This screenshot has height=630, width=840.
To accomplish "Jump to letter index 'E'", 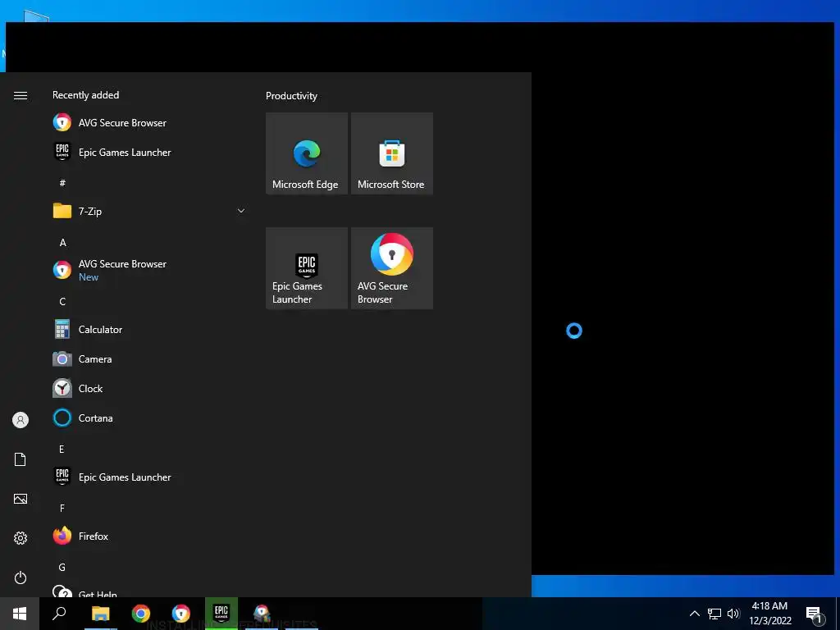I will [62, 449].
